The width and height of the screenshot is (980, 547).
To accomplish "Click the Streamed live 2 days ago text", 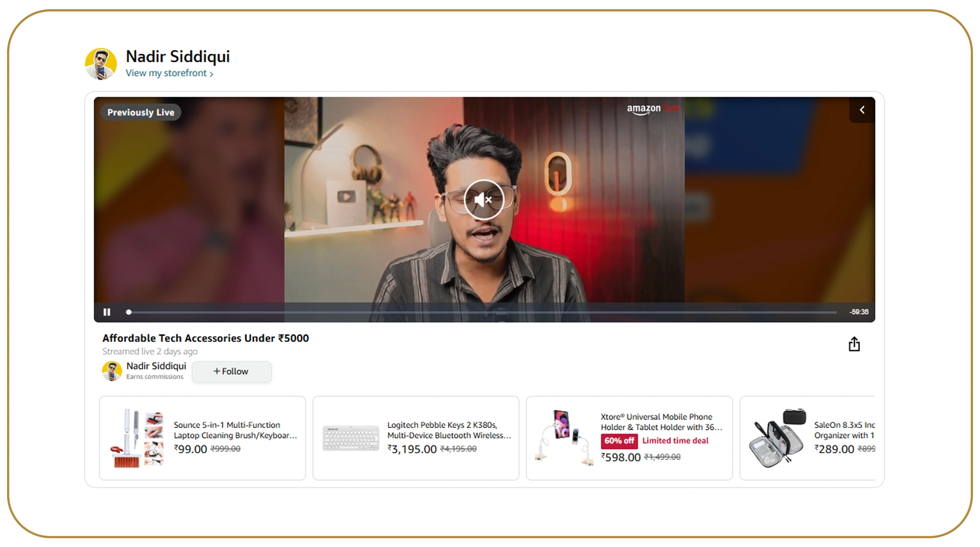I will click(150, 351).
